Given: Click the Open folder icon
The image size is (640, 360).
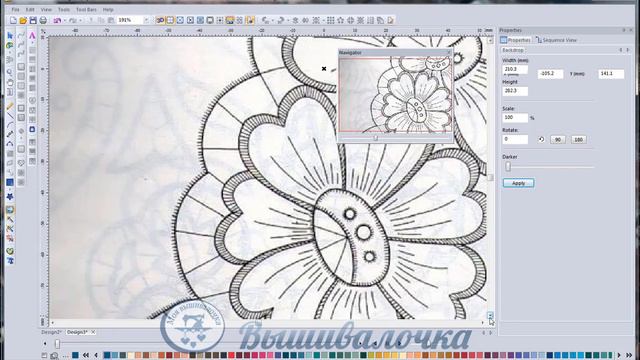Looking at the screenshot, I should point(23,20).
